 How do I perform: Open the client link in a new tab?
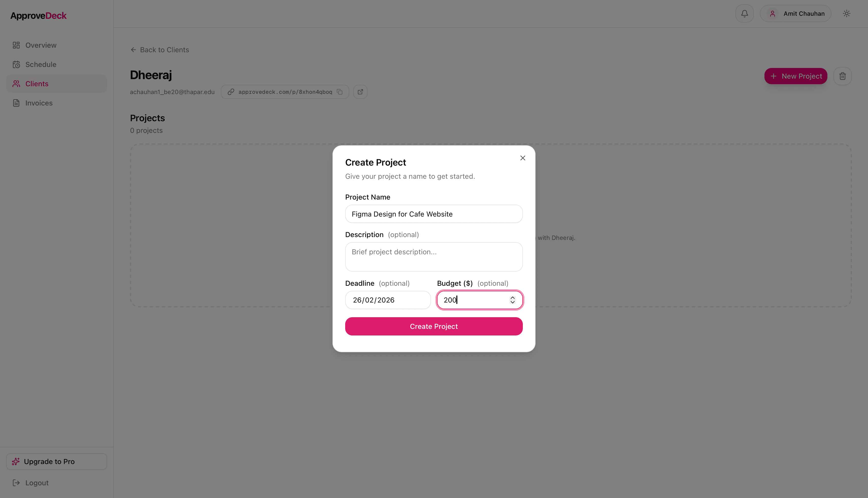360,92
